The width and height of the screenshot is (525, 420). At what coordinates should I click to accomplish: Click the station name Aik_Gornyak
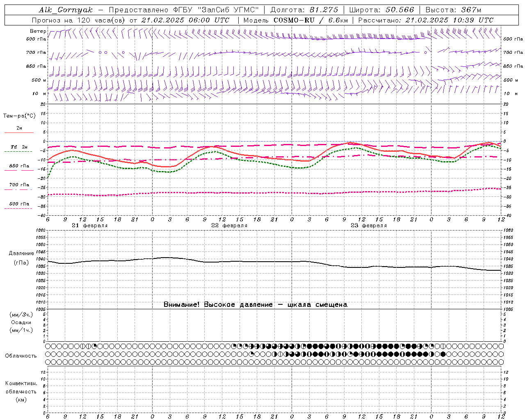pos(66,10)
